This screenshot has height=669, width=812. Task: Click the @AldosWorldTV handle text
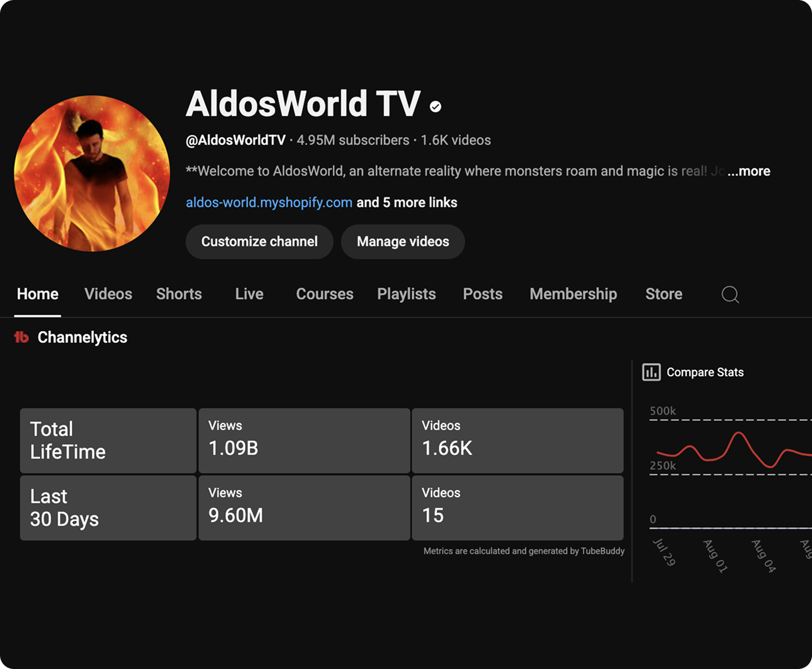pyautogui.click(x=235, y=140)
